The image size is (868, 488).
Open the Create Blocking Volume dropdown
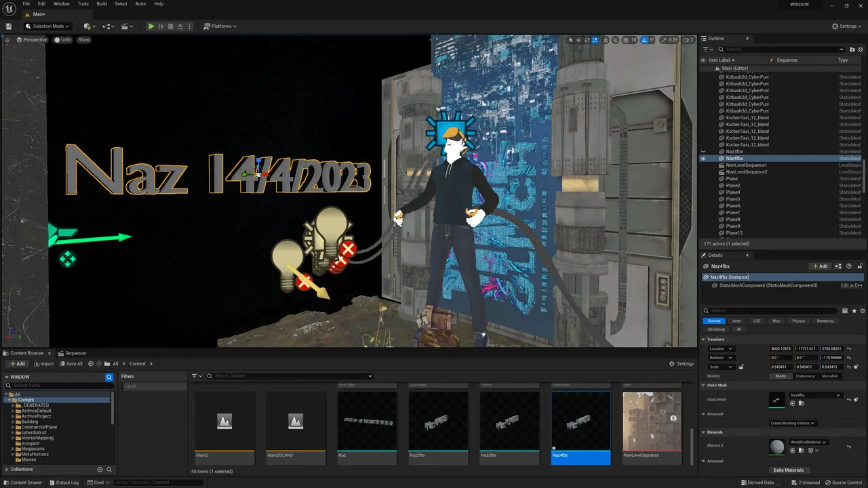tap(792, 424)
